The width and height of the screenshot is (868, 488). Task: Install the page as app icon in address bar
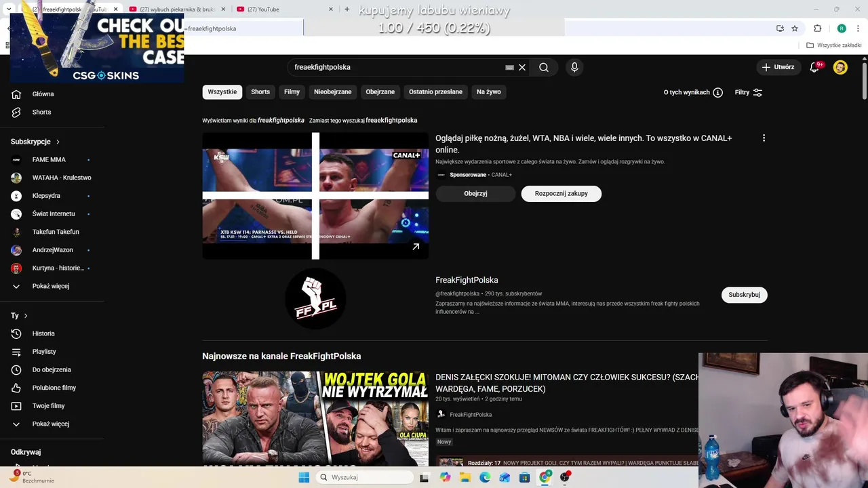780,28
